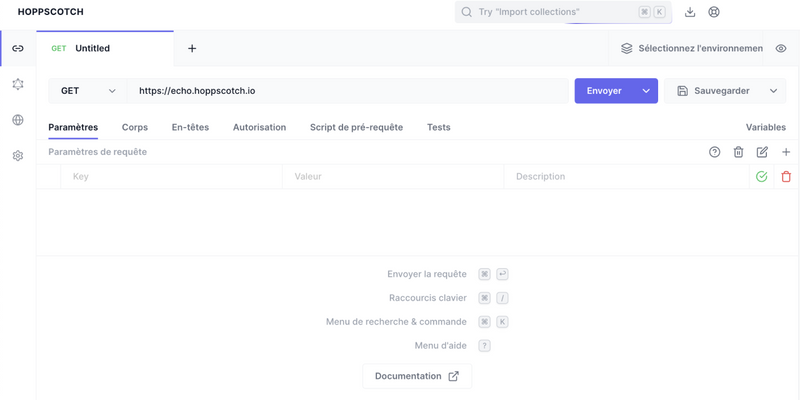The image size is (800, 400).
Task: Open bulk edit pencil icon
Action: tap(762, 152)
